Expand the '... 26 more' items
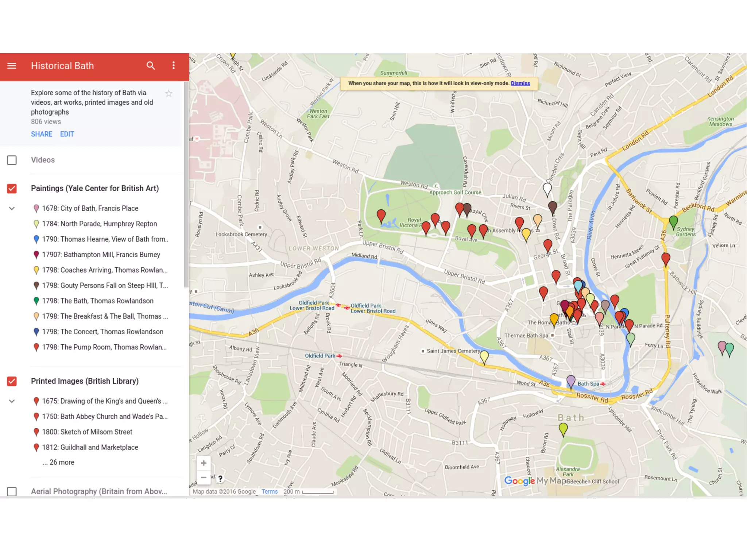This screenshot has width=747, height=560. point(58,462)
